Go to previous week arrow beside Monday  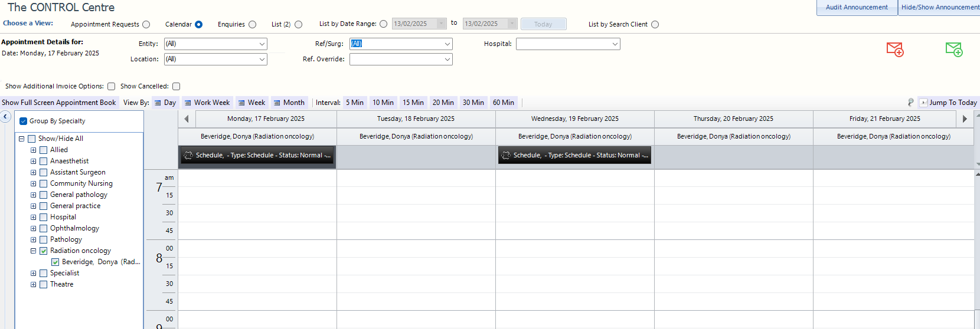tap(187, 119)
